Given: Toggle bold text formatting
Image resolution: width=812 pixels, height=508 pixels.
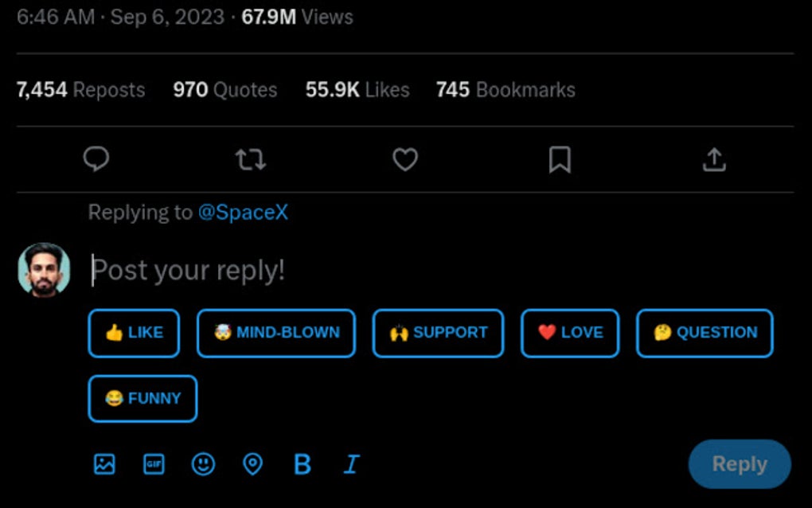Looking at the screenshot, I should pos(302,464).
